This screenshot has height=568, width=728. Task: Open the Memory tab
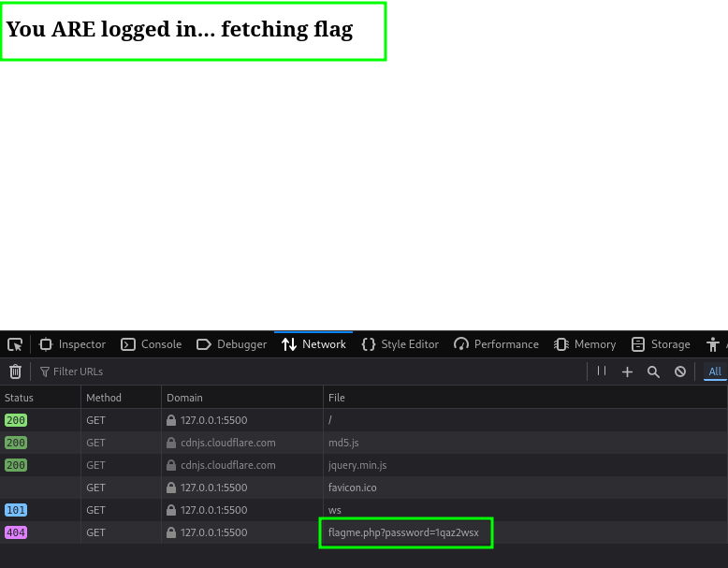pos(584,344)
